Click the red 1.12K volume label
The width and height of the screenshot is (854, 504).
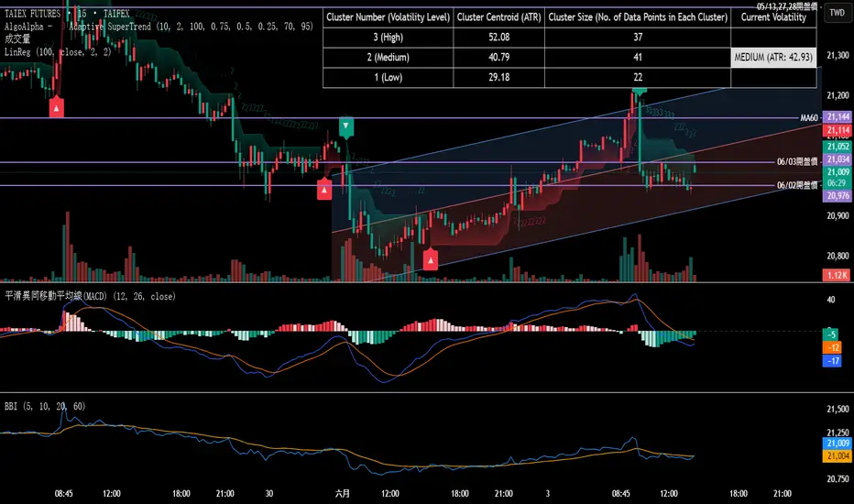point(838,275)
